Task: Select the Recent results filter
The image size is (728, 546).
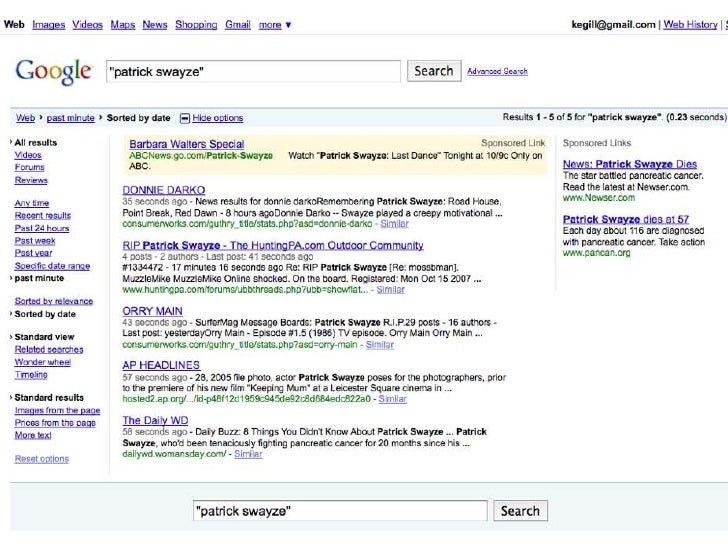Action: coord(43,215)
